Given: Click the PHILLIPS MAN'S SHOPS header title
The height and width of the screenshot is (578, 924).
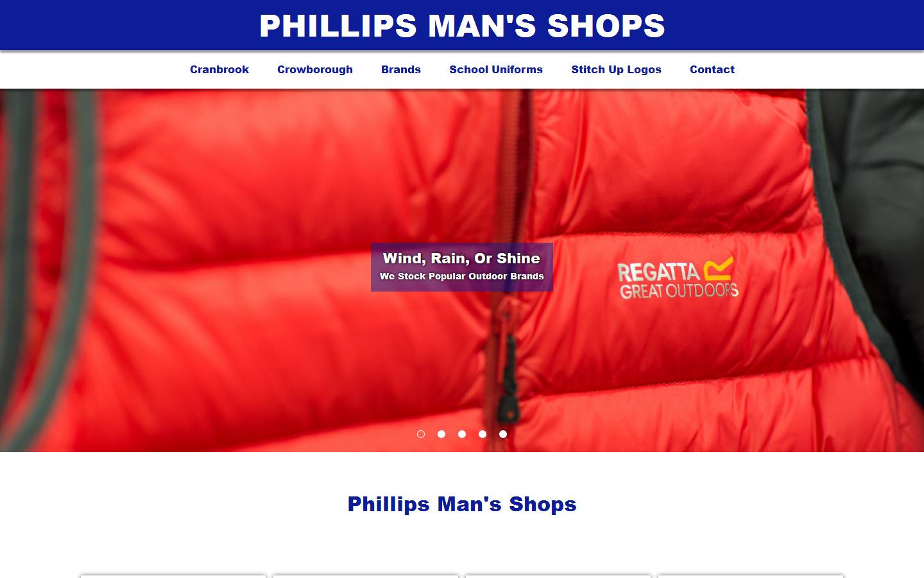Looking at the screenshot, I should (462, 26).
